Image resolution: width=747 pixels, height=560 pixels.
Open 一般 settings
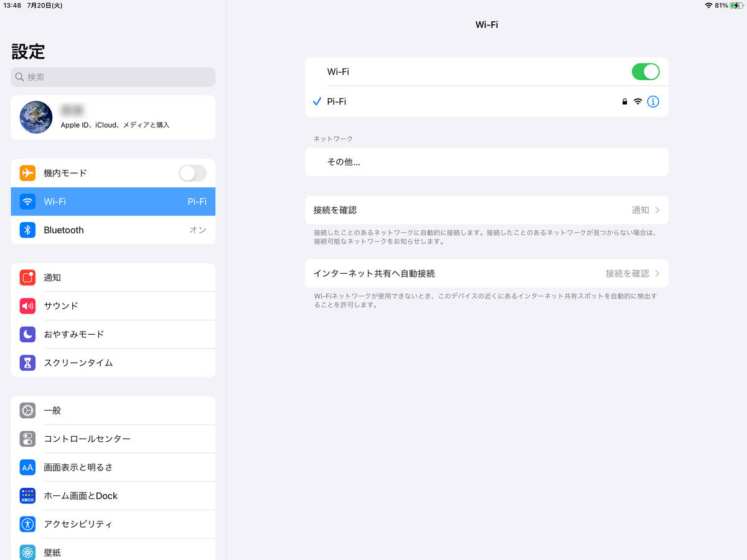(x=113, y=410)
